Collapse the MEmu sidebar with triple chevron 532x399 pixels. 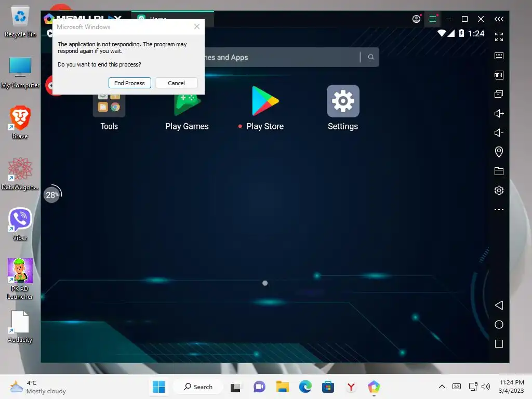(499, 19)
